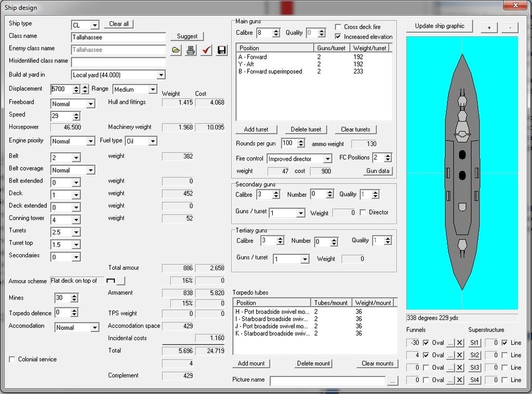
Task: Open the Engine priority dropdown
Action: pyautogui.click(x=90, y=141)
